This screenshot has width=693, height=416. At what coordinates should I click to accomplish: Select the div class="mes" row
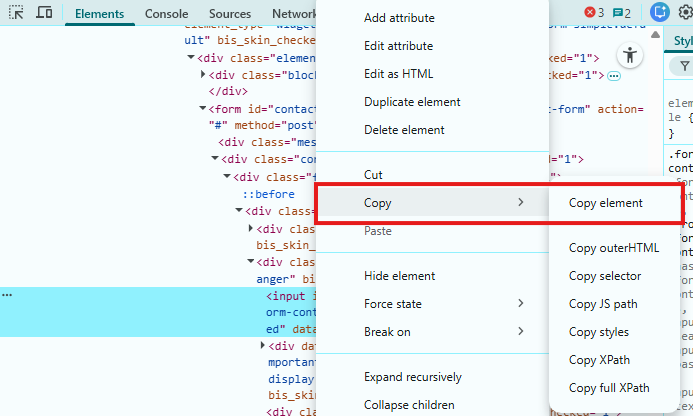(x=267, y=142)
